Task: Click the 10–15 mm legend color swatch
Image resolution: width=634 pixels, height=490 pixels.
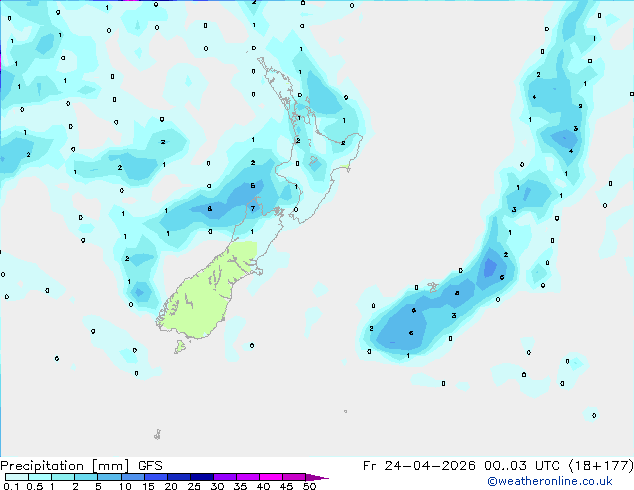Action: click(133, 477)
